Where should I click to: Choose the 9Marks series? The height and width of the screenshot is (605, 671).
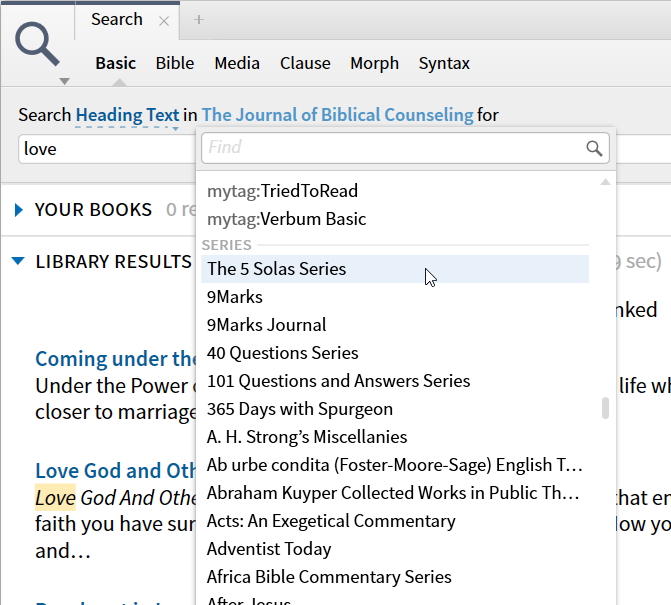point(395,297)
